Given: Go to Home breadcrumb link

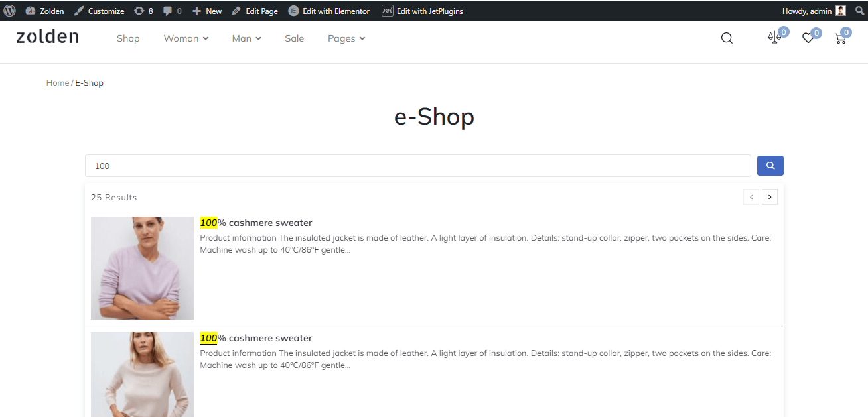Looking at the screenshot, I should point(58,83).
